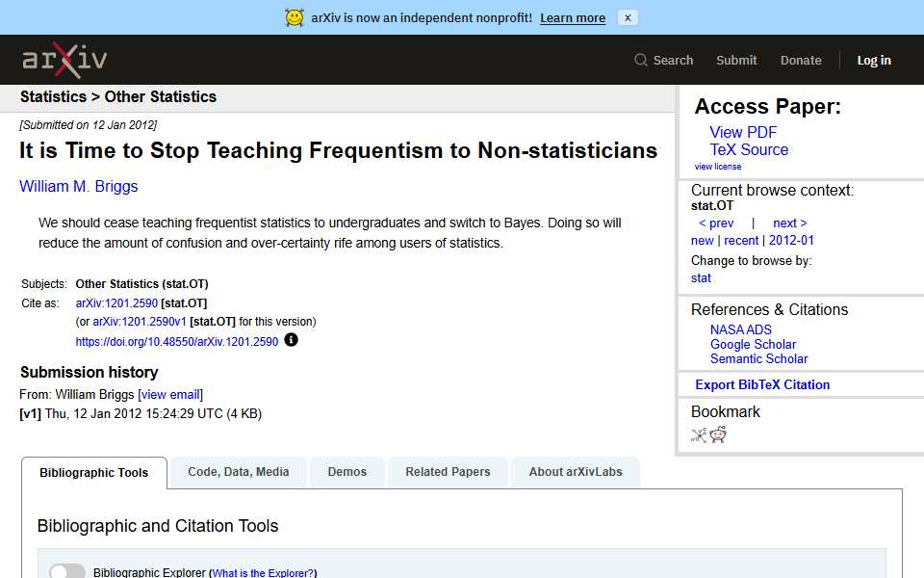Browse the 2012-01 listing

click(x=791, y=241)
